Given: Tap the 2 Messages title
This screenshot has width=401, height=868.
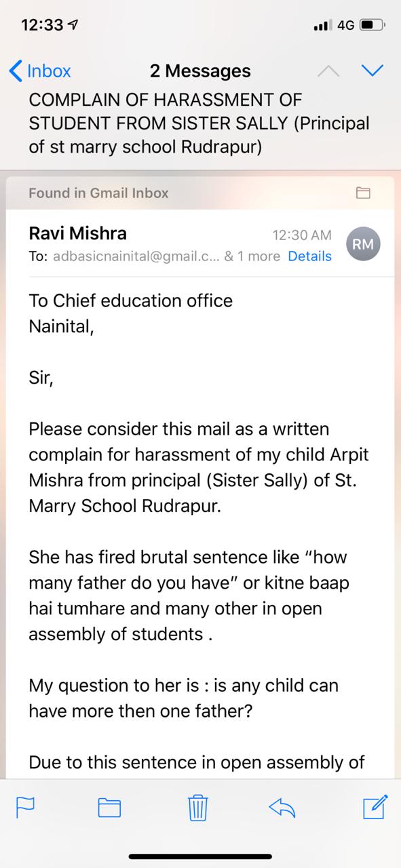Looking at the screenshot, I should (x=200, y=71).
